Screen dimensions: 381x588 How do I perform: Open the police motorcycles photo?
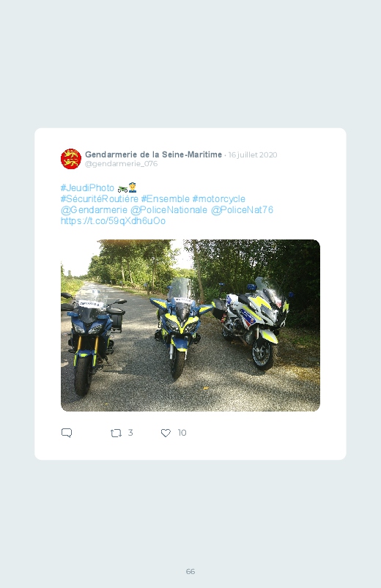coord(190,326)
